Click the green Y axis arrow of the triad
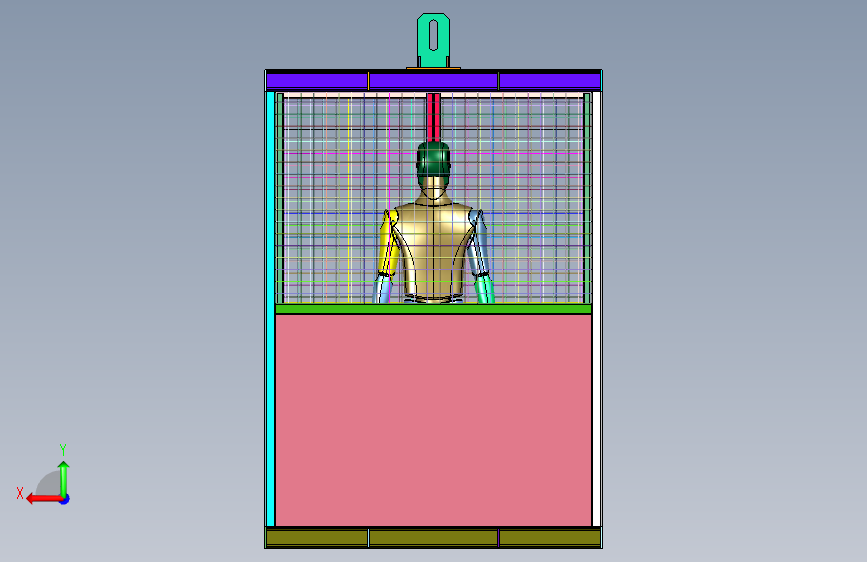Image resolution: width=867 pixels, height=562 pixels. [64, 479]
